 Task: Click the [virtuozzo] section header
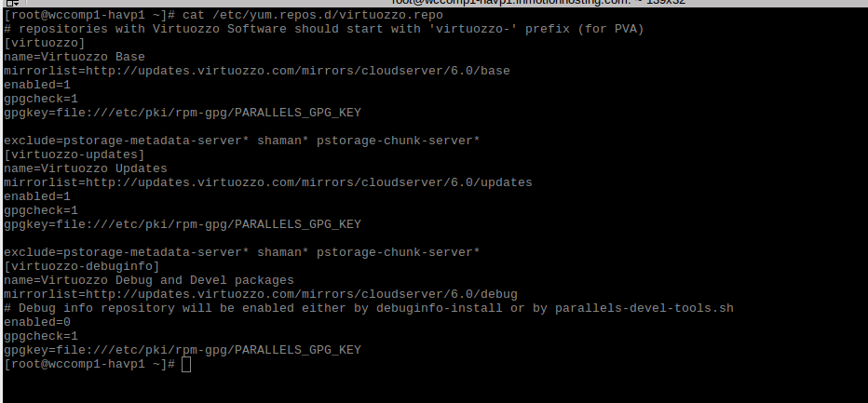point(45,43)
